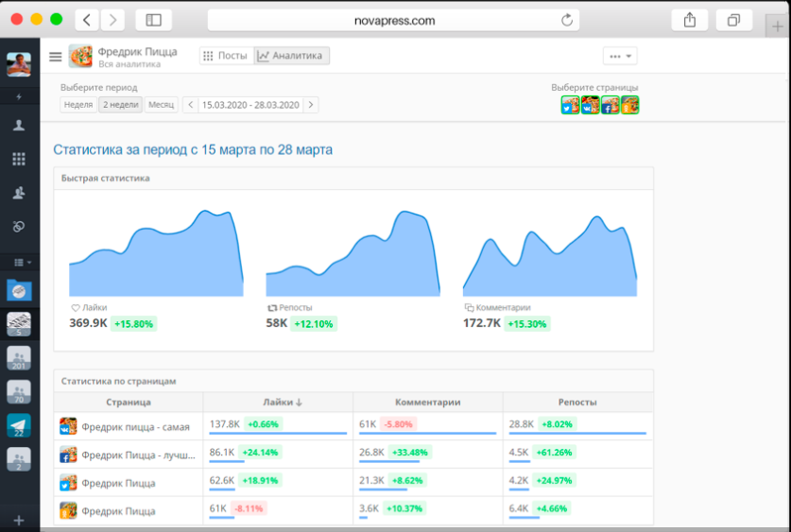The height and width of the screenshot is (532, 791).
Task: Sort table by the Репосты column header
Action: tap(577, 402)
